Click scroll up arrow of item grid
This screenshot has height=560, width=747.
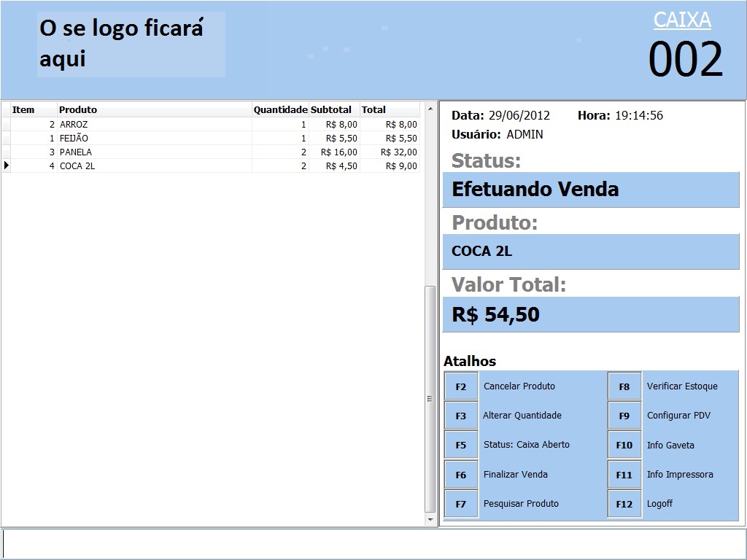tap(430, 109)
